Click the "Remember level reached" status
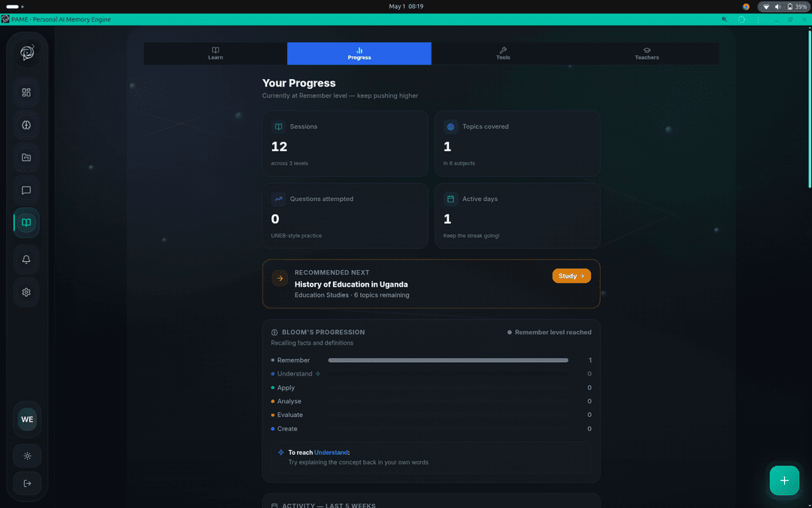This screenshot has height=508, width=812. [x=549, y=333]
